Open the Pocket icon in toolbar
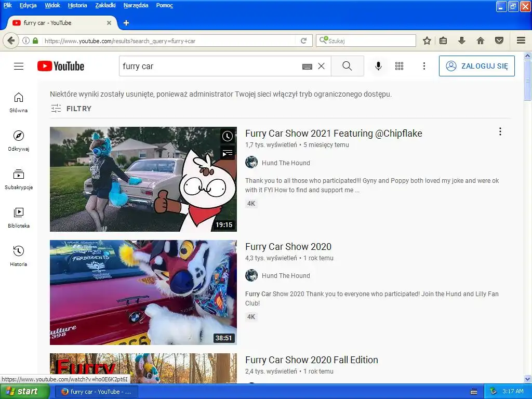This screenshot has width=532, height=399. (x=499, y=41)
